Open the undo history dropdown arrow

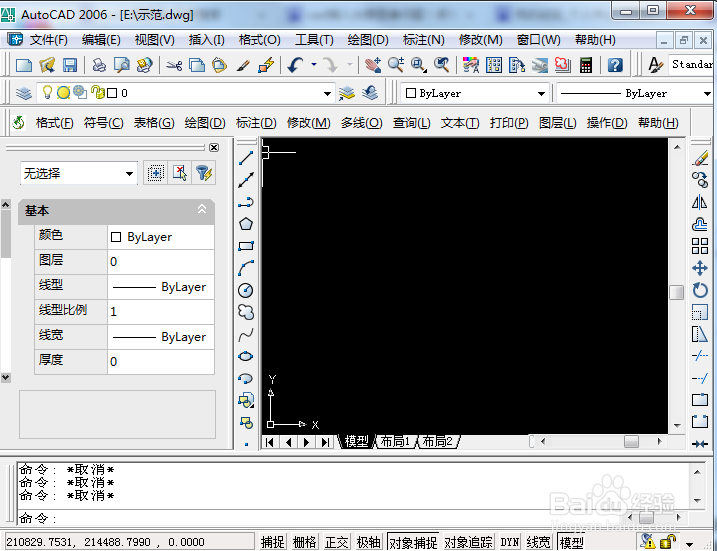[314, 65]
